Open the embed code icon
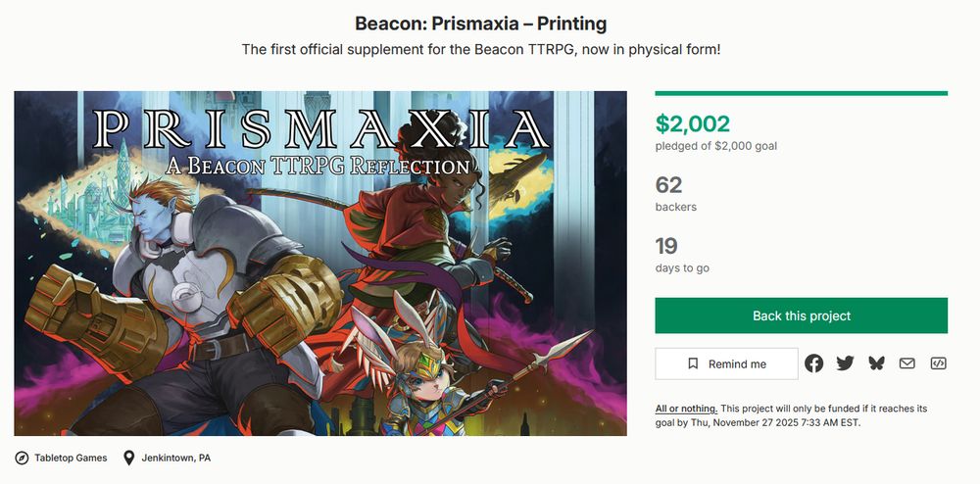The image size is (980, 484). (x=938, y=363)
